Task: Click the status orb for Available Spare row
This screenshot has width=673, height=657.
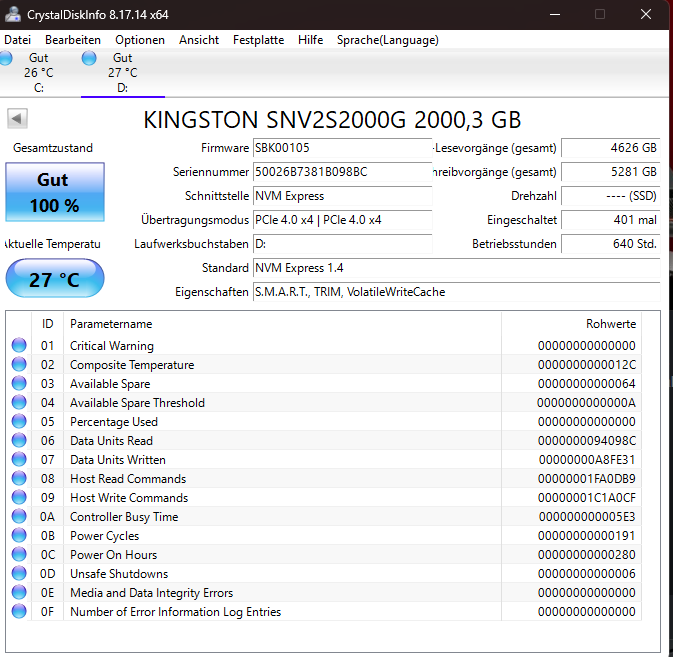Action: pos(19,383)
